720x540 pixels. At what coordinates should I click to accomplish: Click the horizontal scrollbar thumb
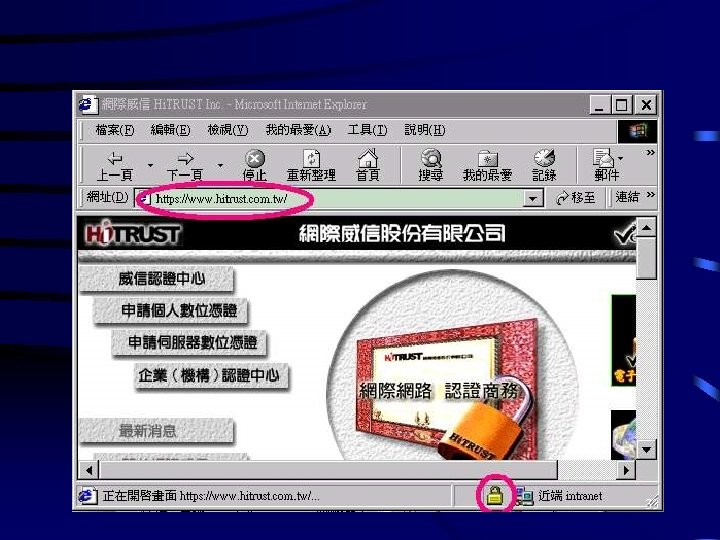[329, 470]
